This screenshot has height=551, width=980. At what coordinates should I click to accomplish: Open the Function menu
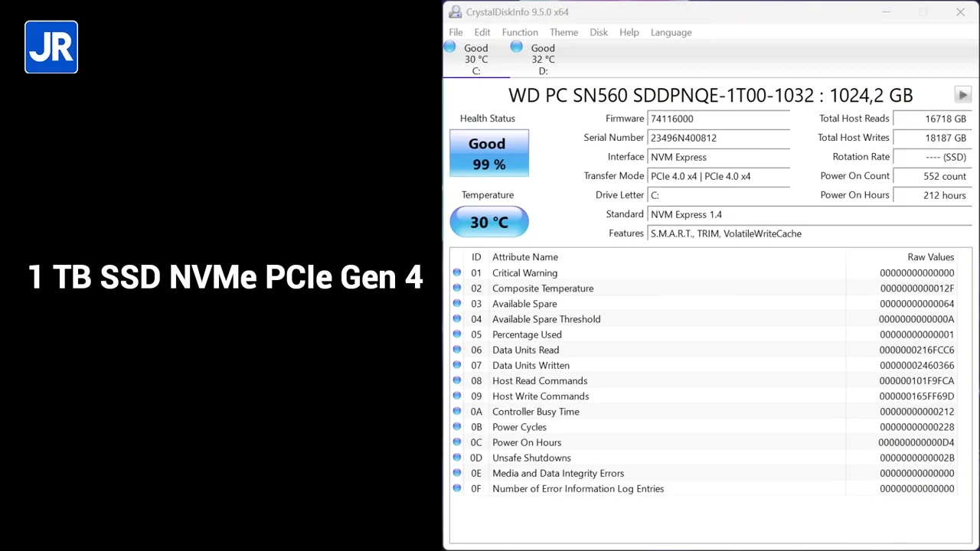coord(520,32)
